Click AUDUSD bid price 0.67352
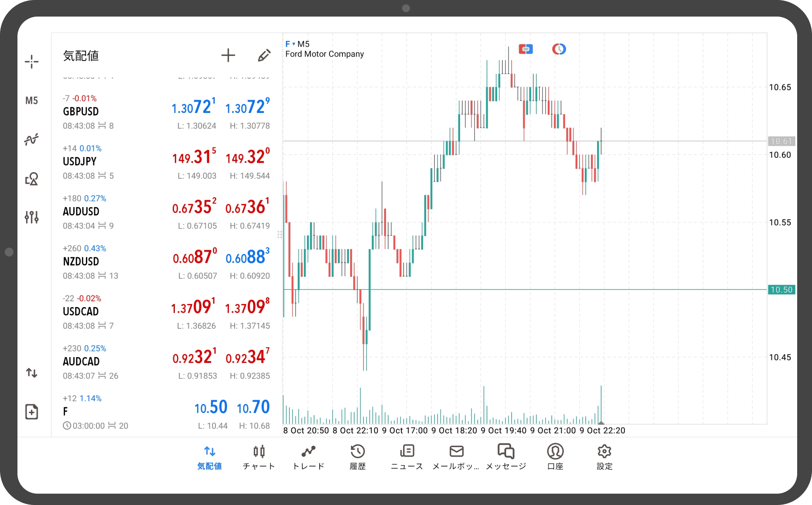Screen dimensions: 812x505 point(194,207)
